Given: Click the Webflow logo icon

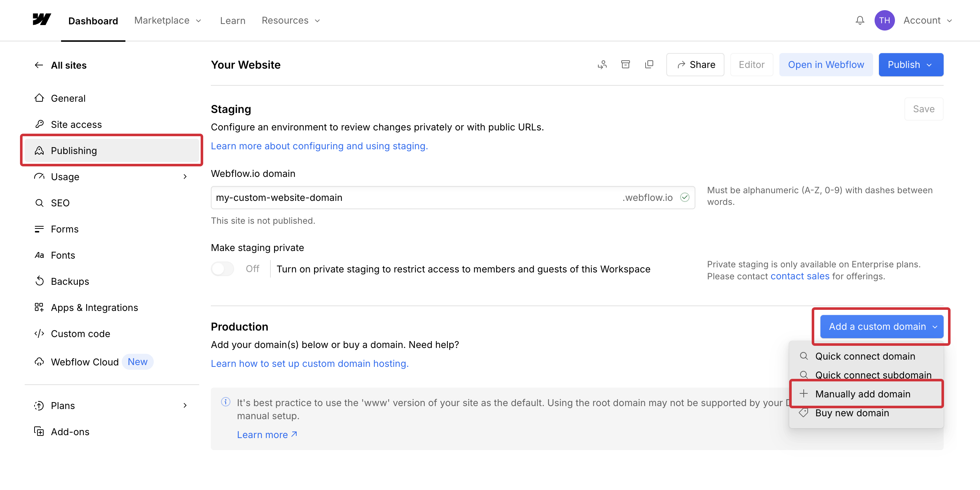Looking at the screenshot, I should click(42, 19).
